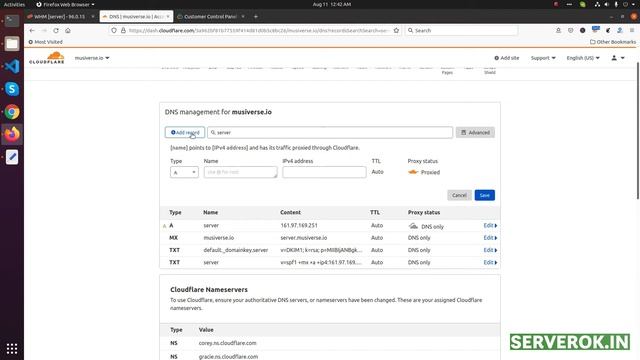Cancel the new DNS record

click(459, 195)
